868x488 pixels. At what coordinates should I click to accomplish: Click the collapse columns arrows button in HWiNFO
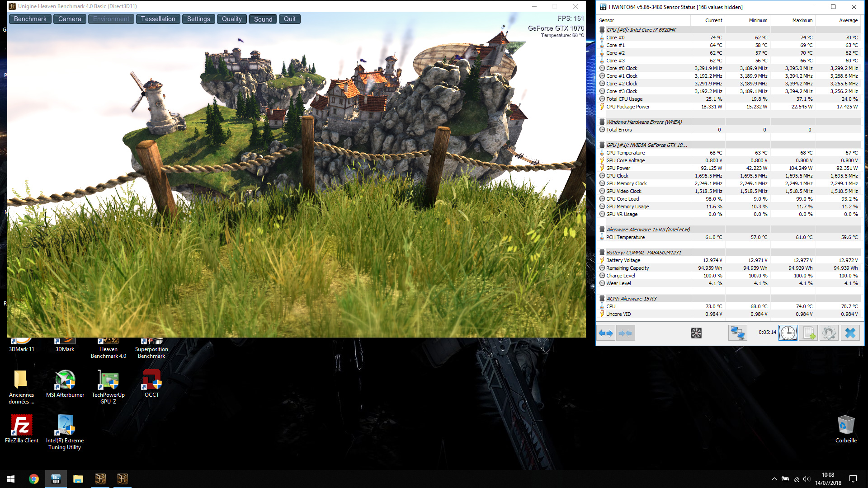626,333
